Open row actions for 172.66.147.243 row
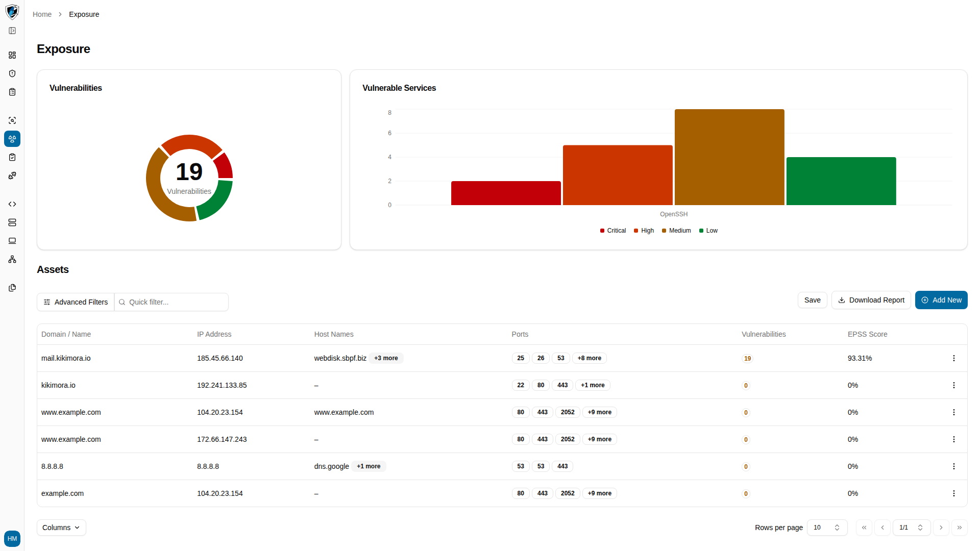This screenshot has width=980, height=551. [x=953, y=439]
